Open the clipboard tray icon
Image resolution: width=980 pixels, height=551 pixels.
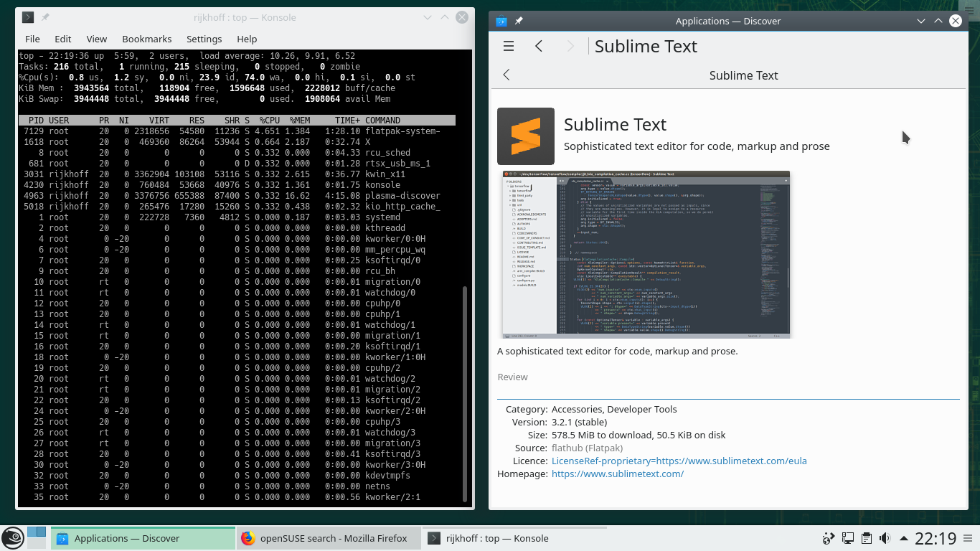point(866,538)
